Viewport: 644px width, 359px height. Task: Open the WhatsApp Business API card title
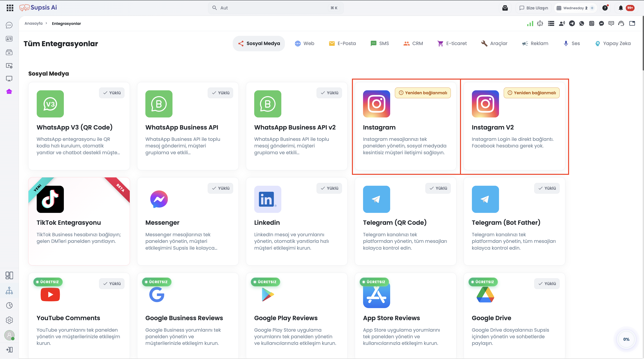click(x=182, y=127)
